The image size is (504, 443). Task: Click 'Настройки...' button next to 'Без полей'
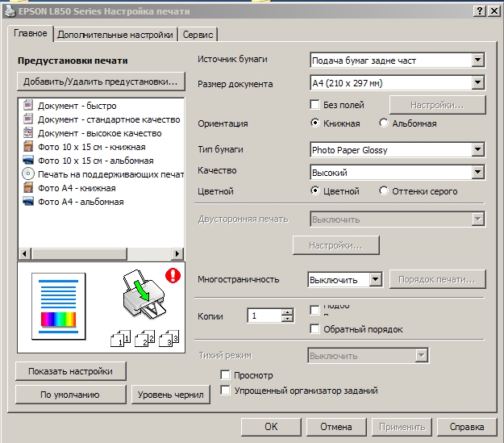click(437, 105)
